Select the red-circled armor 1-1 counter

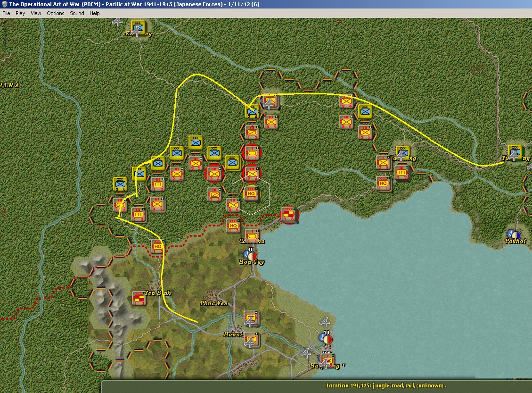252,152
